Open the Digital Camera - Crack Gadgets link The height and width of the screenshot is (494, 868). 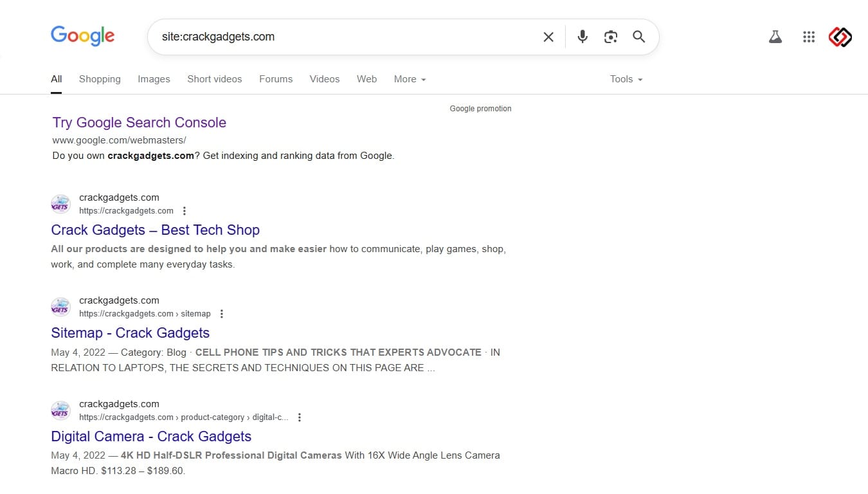click(151, 437)
